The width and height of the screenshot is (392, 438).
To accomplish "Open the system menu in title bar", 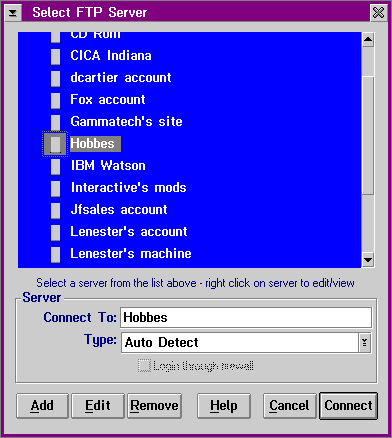I will click(13, 13).
